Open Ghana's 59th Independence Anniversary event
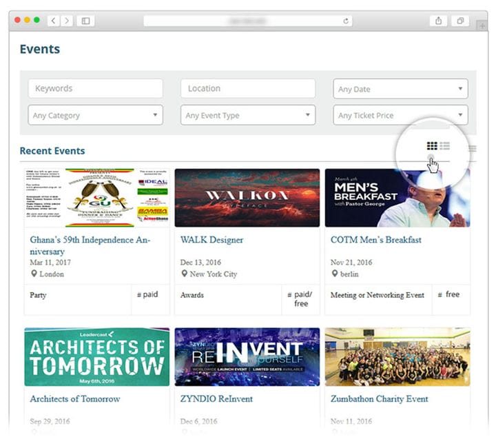This screenshot has height=448, width=496. coord(90,245)
